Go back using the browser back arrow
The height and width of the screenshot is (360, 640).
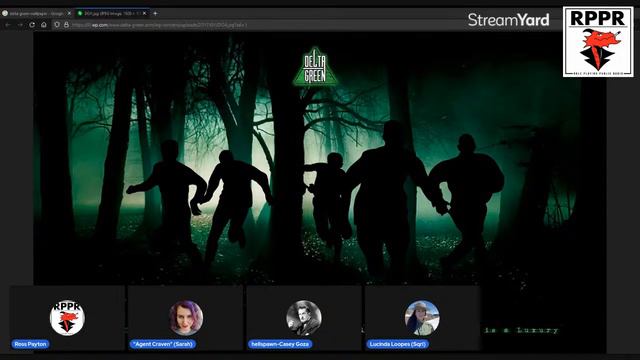coord(8,25)
